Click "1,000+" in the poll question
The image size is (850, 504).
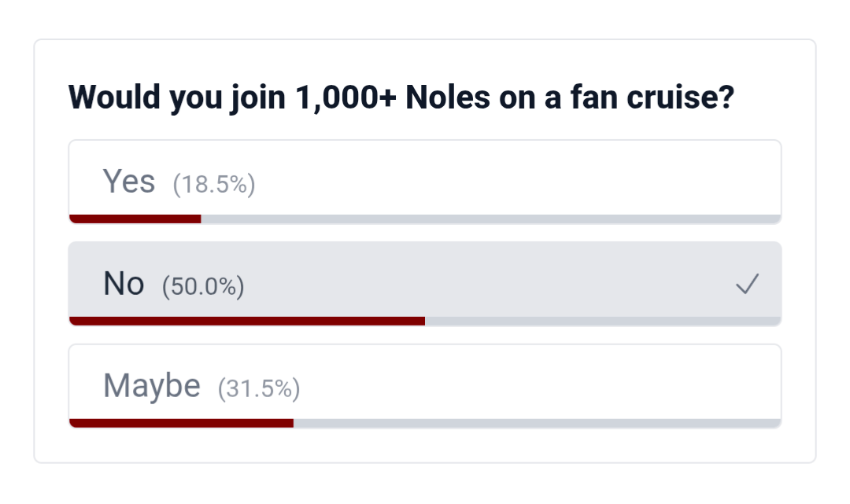coord(346,97)
